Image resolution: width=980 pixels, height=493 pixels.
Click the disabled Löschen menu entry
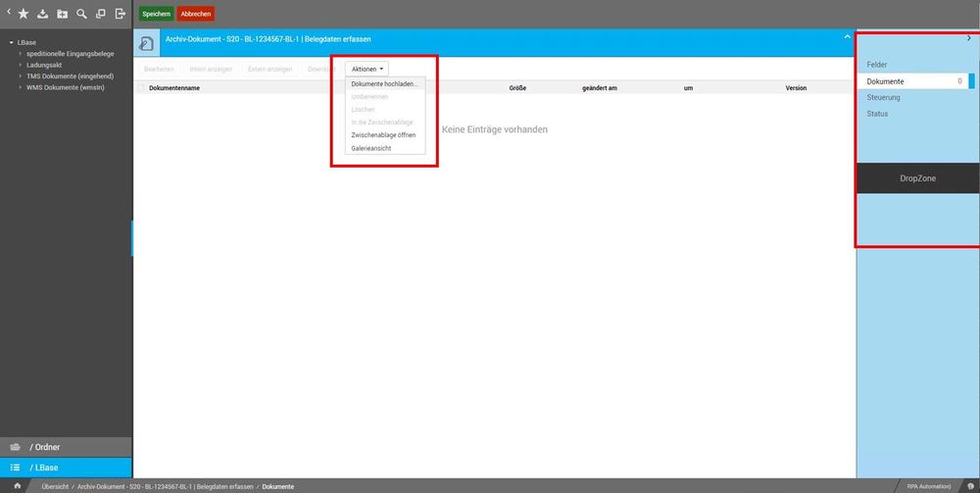click(x=385, y=110)
